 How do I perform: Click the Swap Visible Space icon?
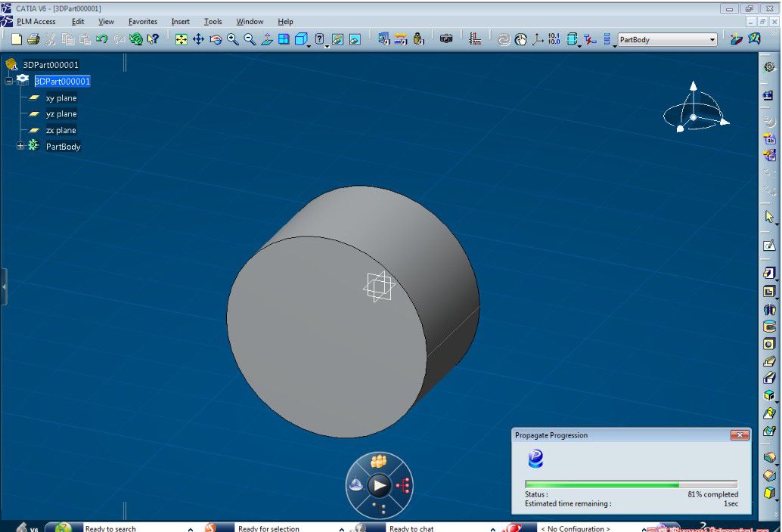(x=355, y=39)
